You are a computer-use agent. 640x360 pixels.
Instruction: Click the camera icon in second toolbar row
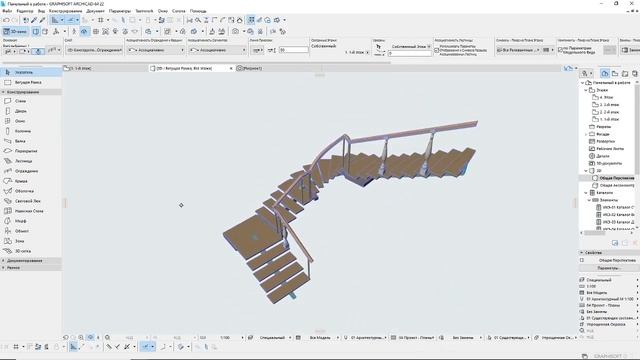tap(236, 31)
